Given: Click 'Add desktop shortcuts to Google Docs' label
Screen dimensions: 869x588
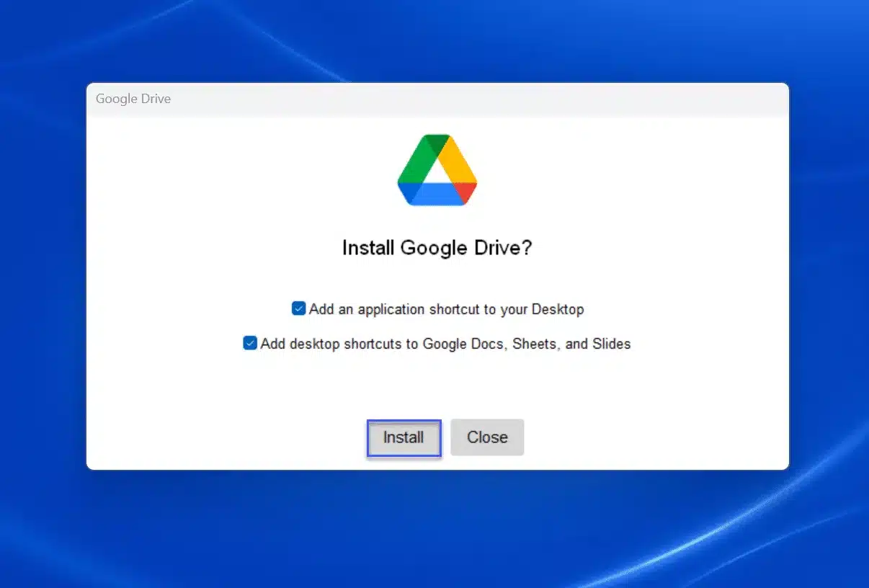Looking at the screenshot, I should 445,344.
